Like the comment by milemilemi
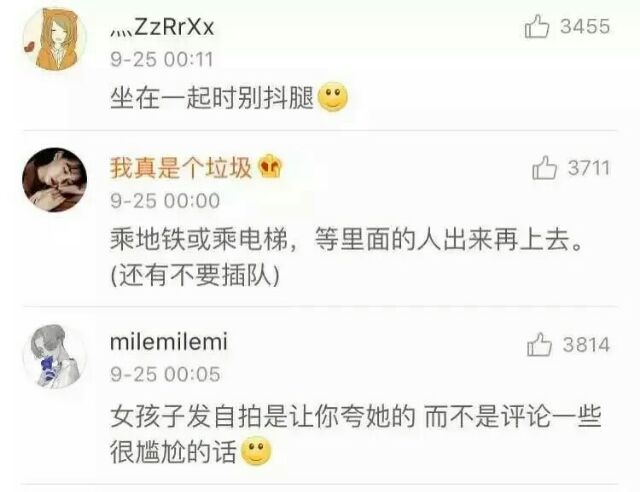 tap(539, 345)
